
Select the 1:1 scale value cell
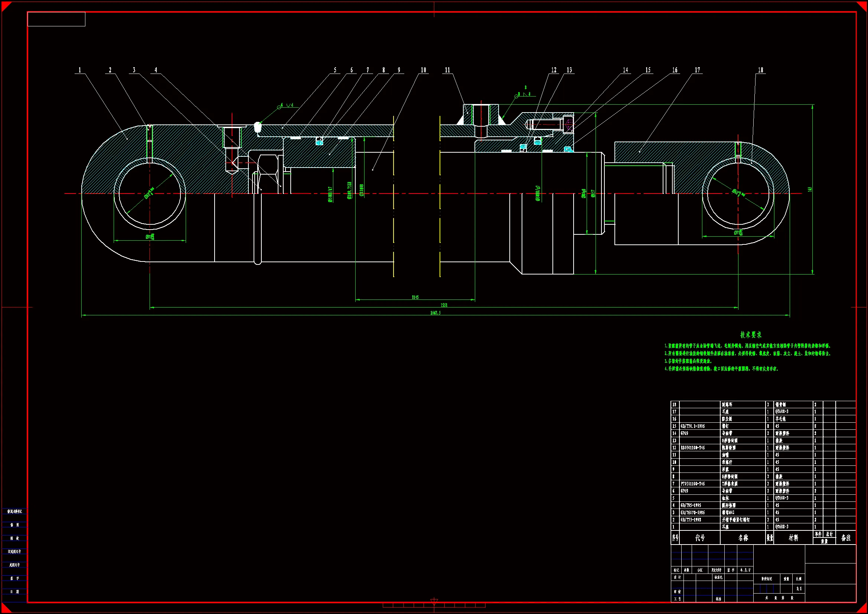[799, 588]
